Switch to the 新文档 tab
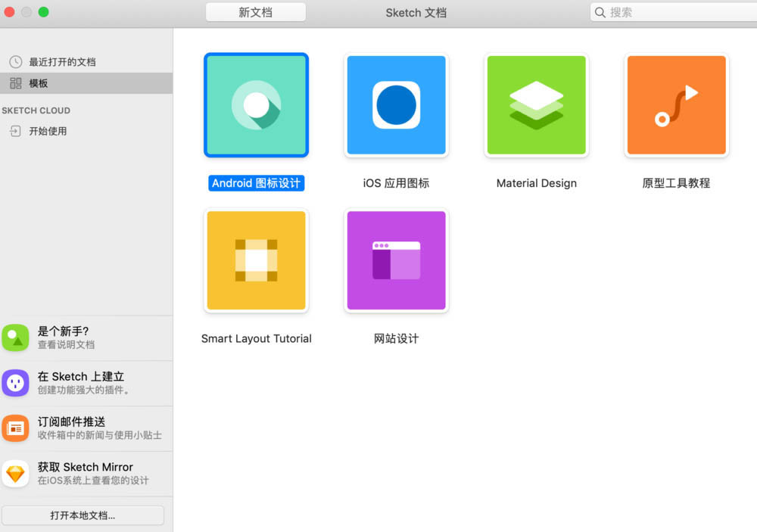The height and width of the screenshot is (532, 757). (255, 12)
